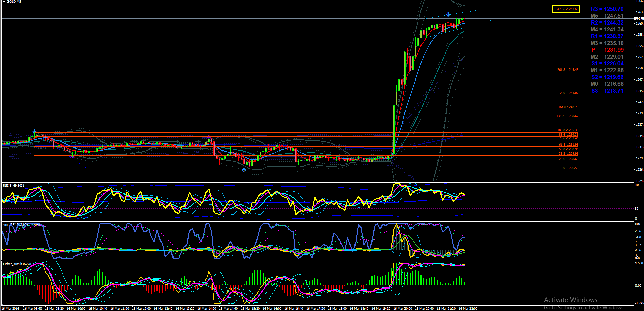This screenshot has height=311, width=644.
Task: Click the R2 = 1244.32 pivot label
Action: tap(607, 23)
